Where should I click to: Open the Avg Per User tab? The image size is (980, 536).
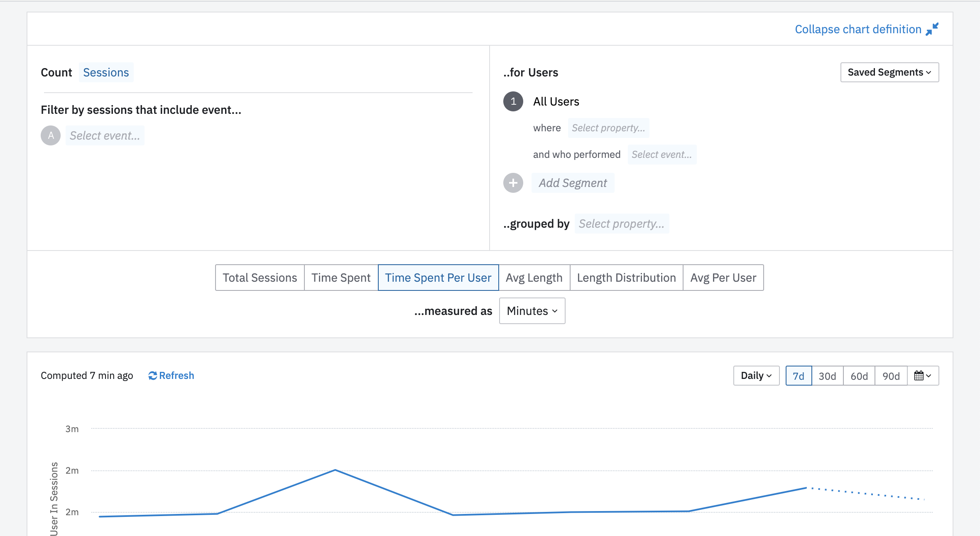[x=723, y=278]
